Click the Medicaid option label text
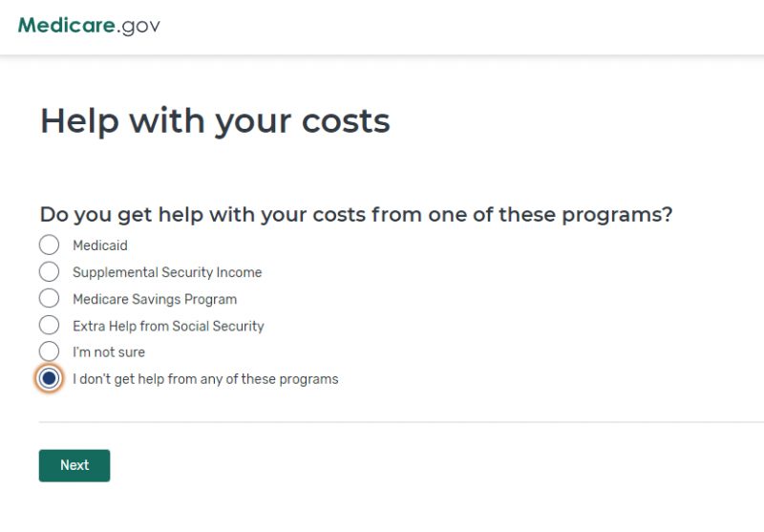This screenshot has width=764, height=532. pos(100,245)
